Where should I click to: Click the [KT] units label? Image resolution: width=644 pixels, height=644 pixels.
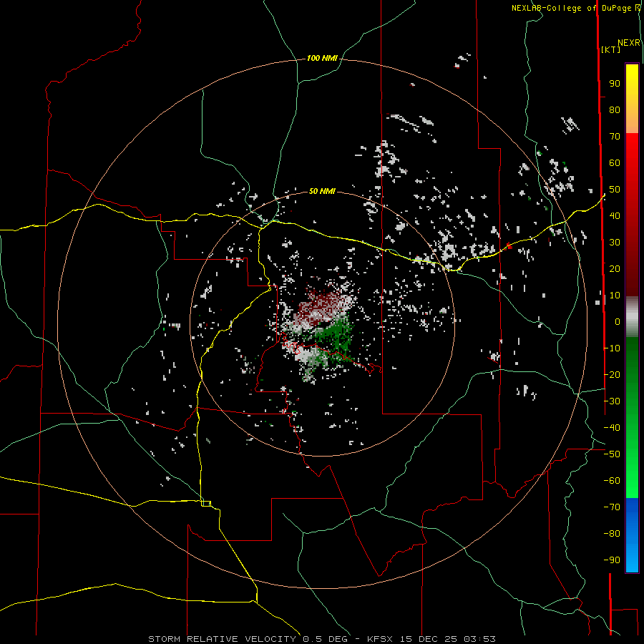(611, 49)
